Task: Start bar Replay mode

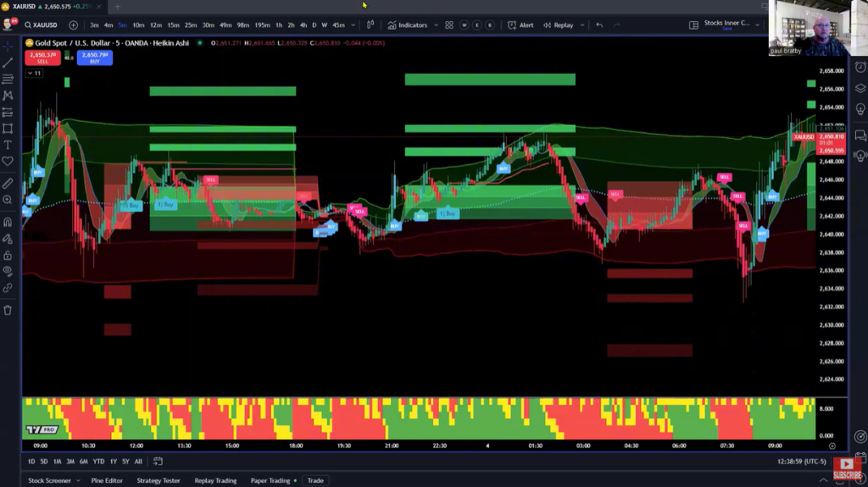Action: pyautogui.click(x=559, y=25)
